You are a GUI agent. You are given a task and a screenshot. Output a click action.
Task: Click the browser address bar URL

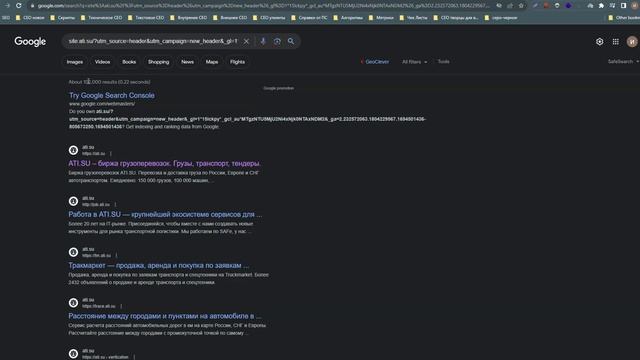(x=263, y=6)
